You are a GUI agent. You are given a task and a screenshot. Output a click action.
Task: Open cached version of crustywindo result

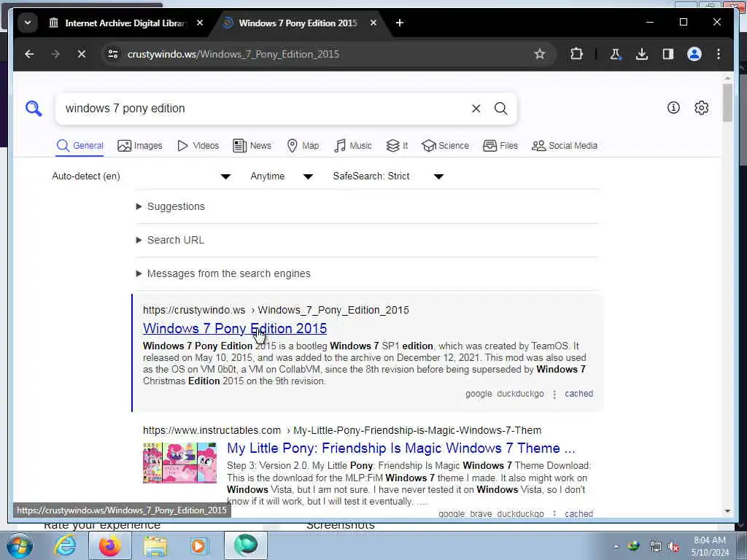578,394
